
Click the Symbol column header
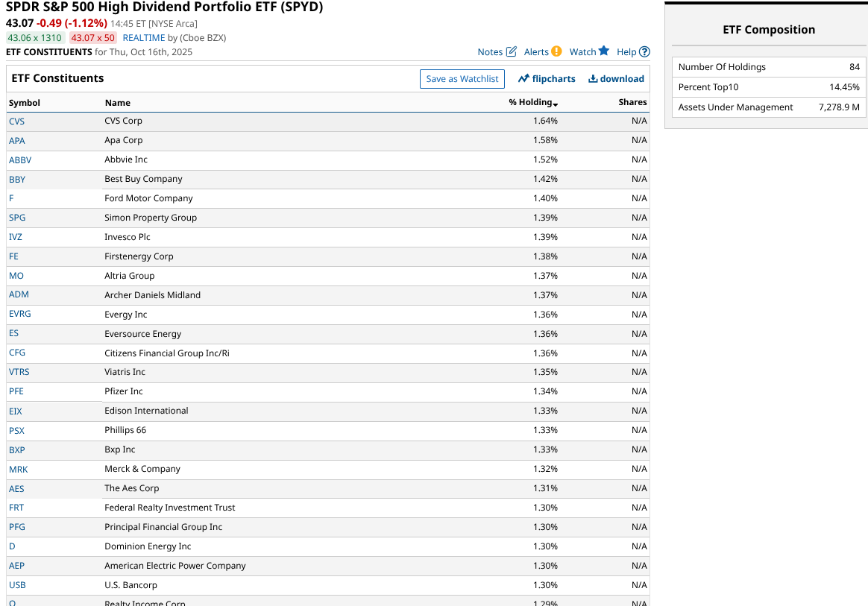[25, 102]
